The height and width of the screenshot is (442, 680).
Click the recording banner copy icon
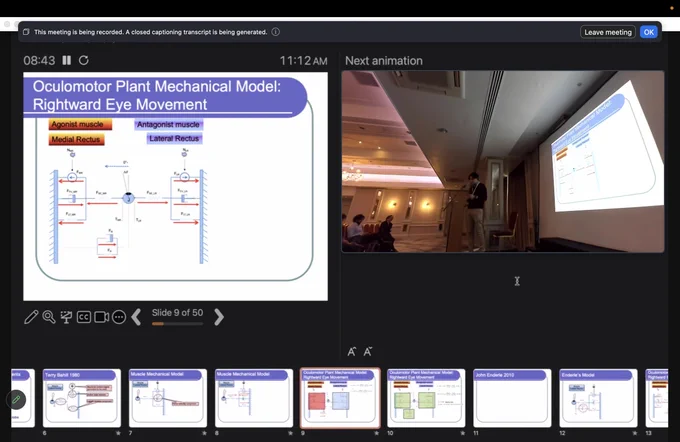coord(26,32)
